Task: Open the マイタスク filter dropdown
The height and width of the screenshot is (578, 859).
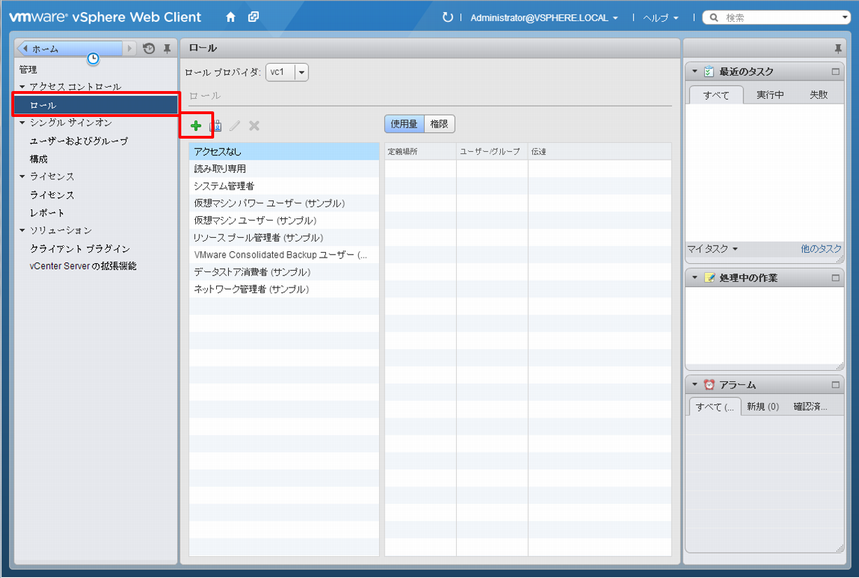Action: click(712, 249)
